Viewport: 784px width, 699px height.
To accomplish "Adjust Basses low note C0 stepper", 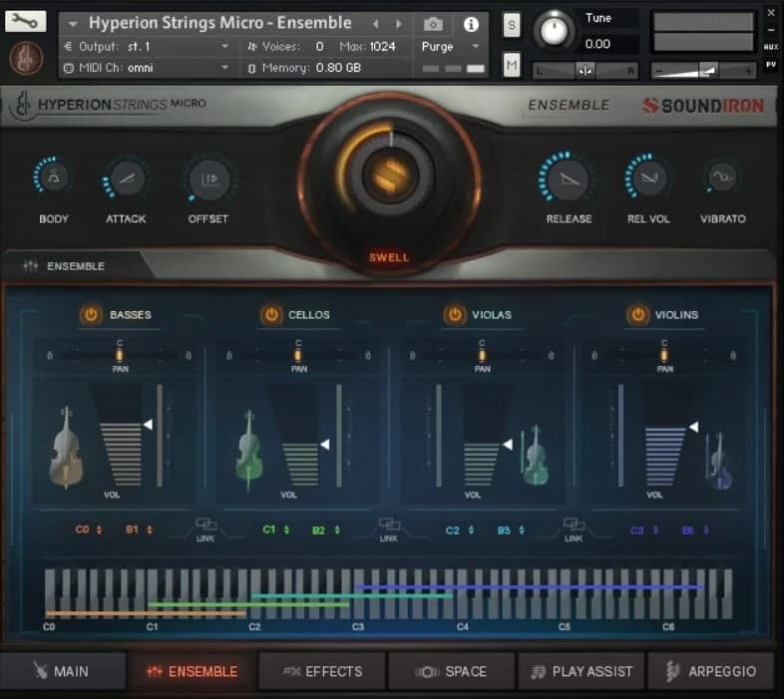I will point(99,530).
